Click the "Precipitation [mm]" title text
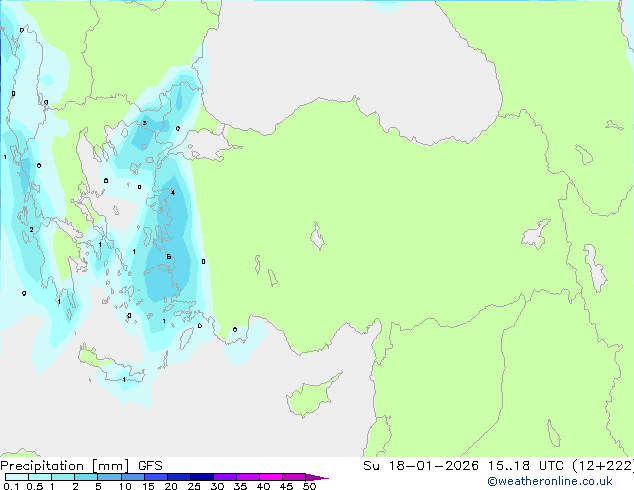 point(65,466)
